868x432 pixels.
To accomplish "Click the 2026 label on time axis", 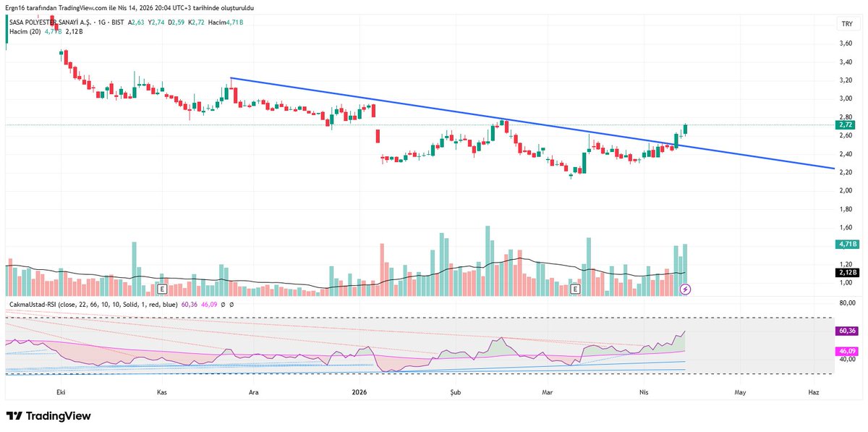I will pos(359,392).
